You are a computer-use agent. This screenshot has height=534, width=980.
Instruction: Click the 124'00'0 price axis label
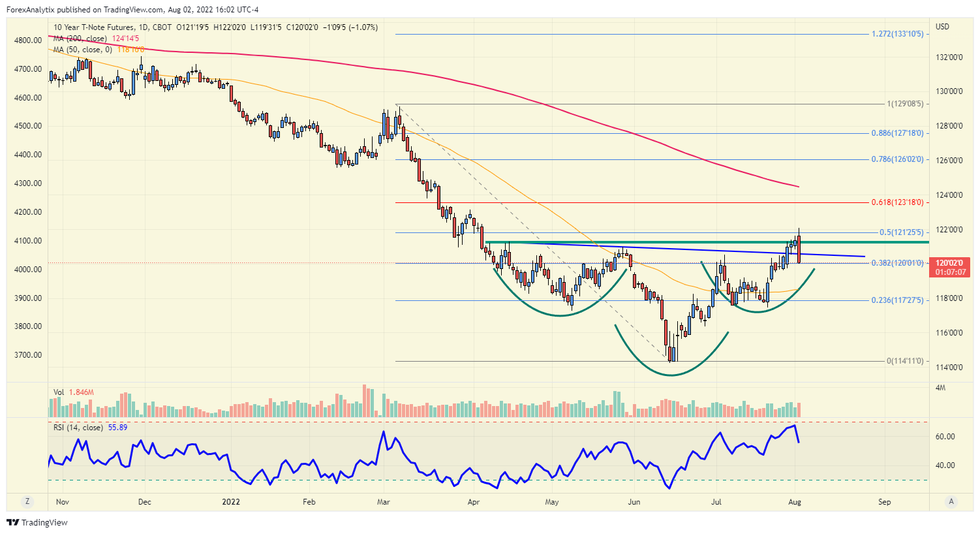click(950, 195)
